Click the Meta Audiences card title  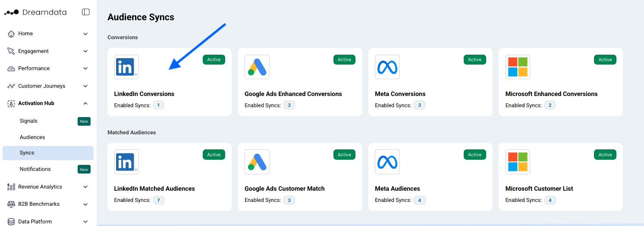pyautogui.click(x=397, y=189)
